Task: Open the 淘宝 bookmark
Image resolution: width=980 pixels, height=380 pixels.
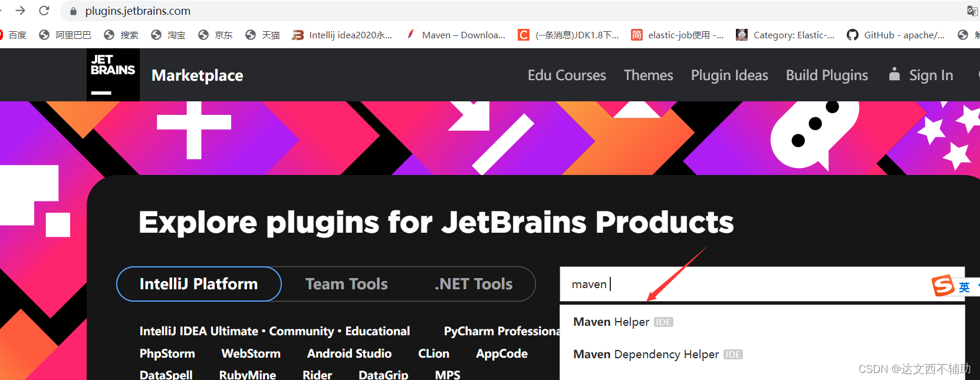Action: [168, 35]
